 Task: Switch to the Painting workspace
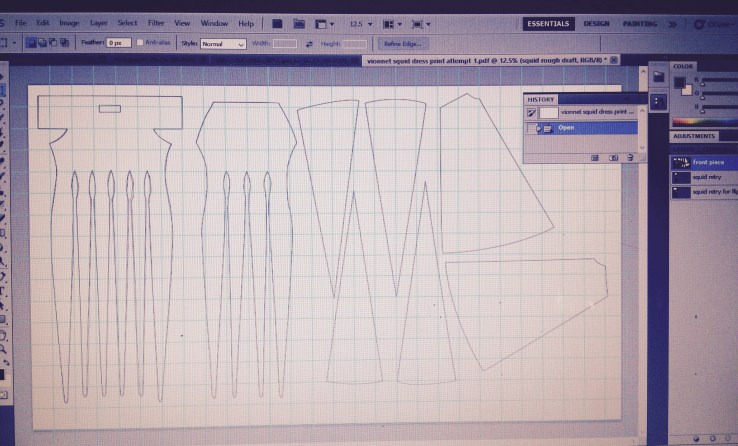pos(640,24)
